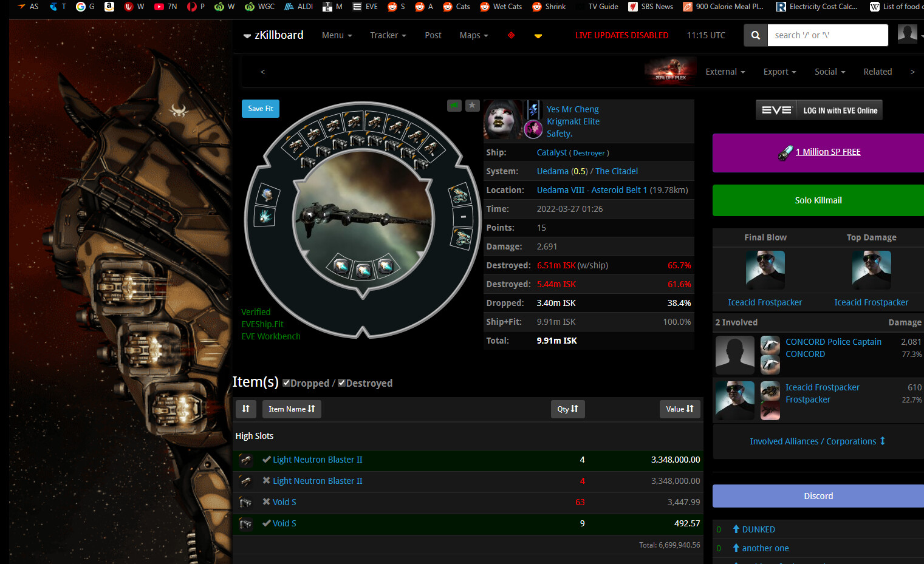Image resolution: width=924 pixels, height=564 pixels.
Task: Open the CONCORD Police Captain link
Action: click(x=833, y=342)
